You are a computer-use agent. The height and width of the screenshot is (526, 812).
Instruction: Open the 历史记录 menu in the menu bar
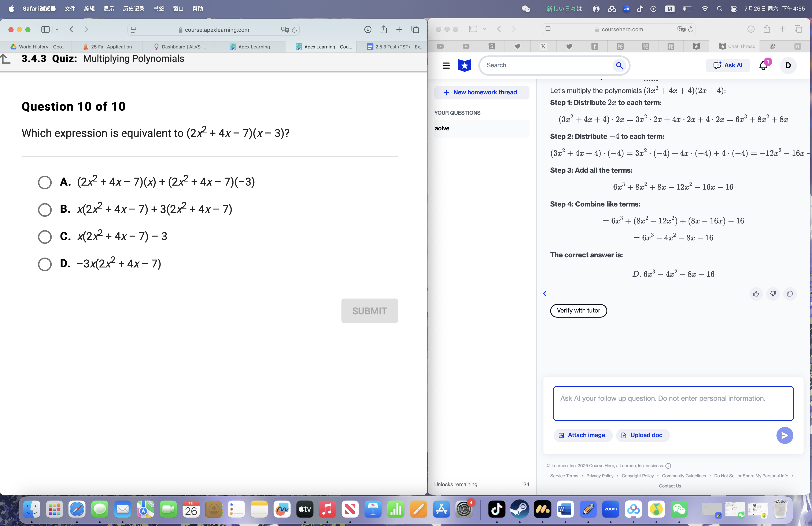(x=133, y=8)
